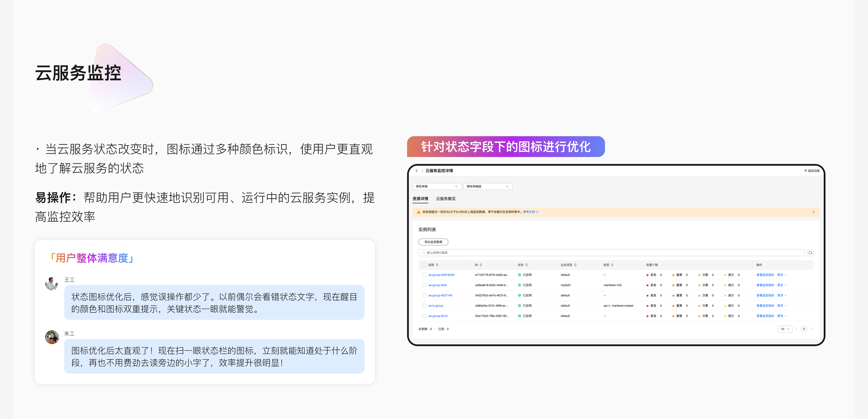The width and height of the screenshot is (868, 419).
Task: Click the sort icon on 状态 column
Action: point(526,265)
